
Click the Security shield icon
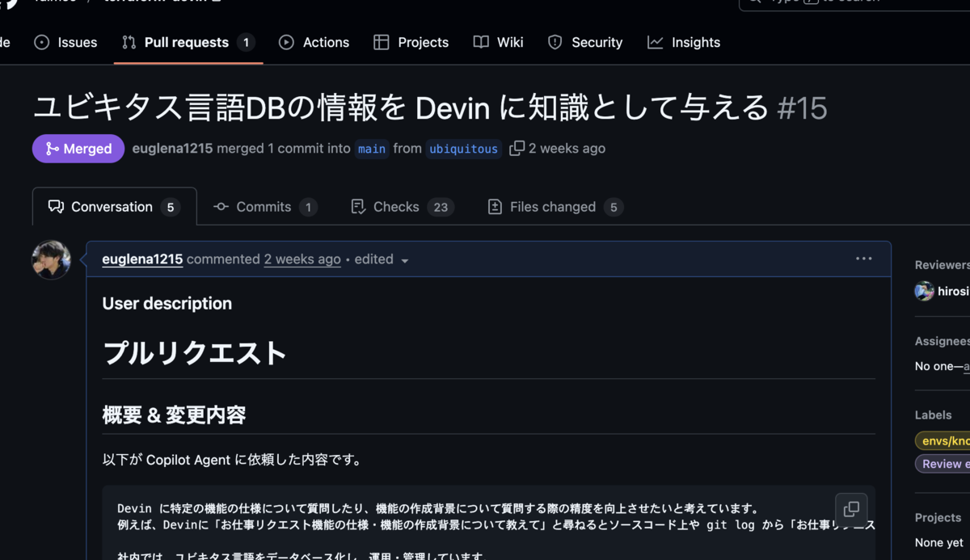555,42
